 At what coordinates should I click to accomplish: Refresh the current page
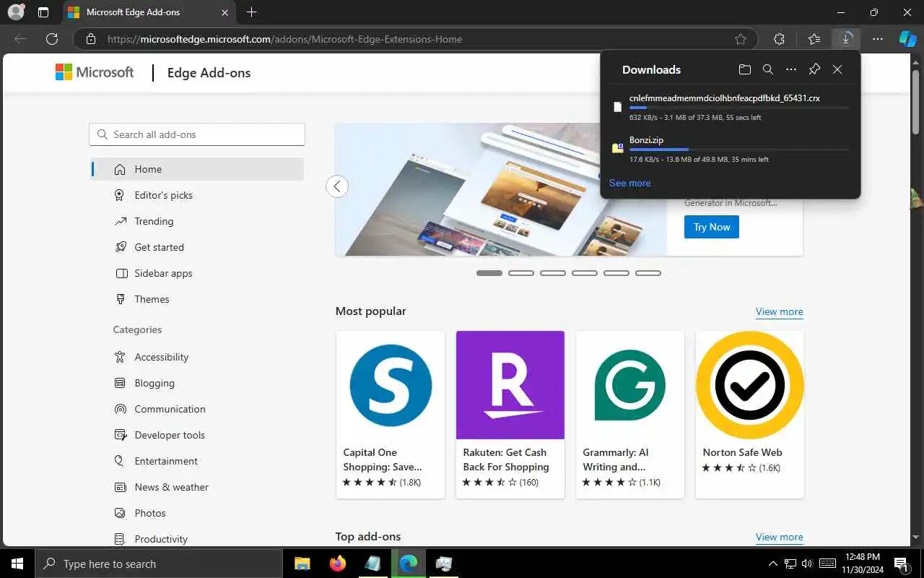pyautogui.click(x=52, y=39)
